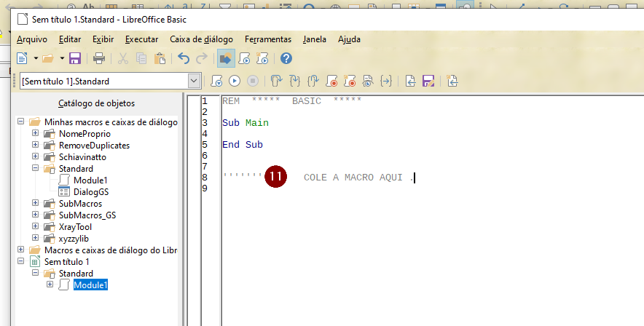Select the NomeProprio library item
The image size is (644, 326).
85,134
